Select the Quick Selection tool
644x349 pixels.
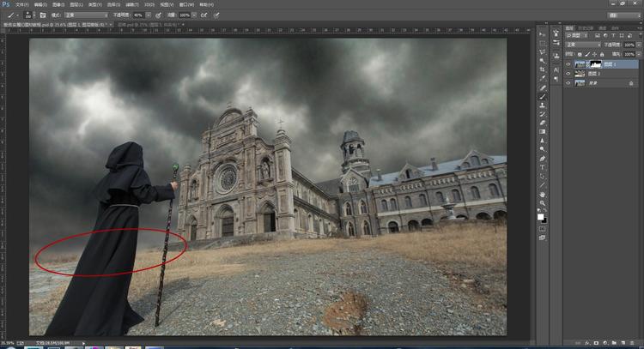(x=542, y=61)
